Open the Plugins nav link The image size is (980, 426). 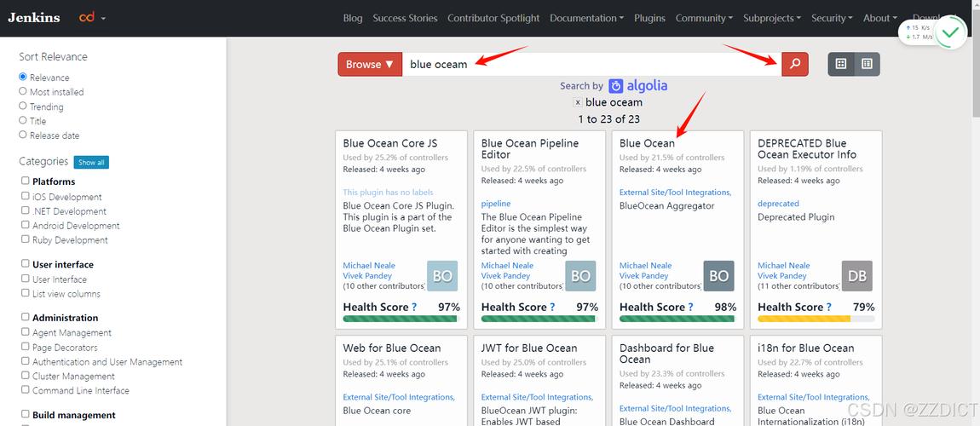pyautogui.click(x=649, y=18)
